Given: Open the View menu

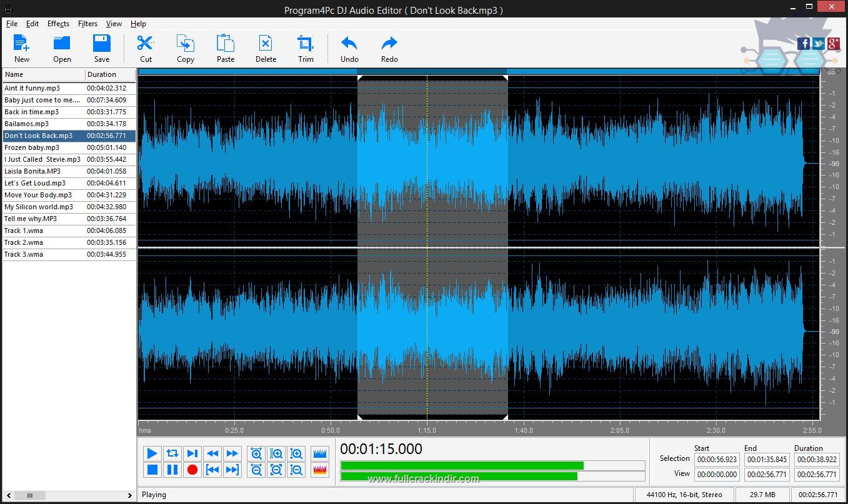Looking at the screenshot, I should [114, 24].
